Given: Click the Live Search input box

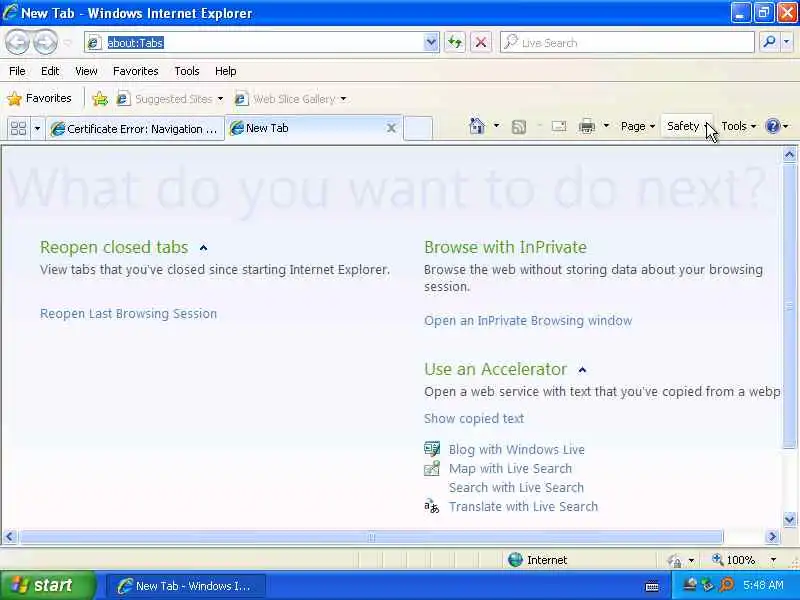Looking at the screenshot, I should [x=627, y=42].
